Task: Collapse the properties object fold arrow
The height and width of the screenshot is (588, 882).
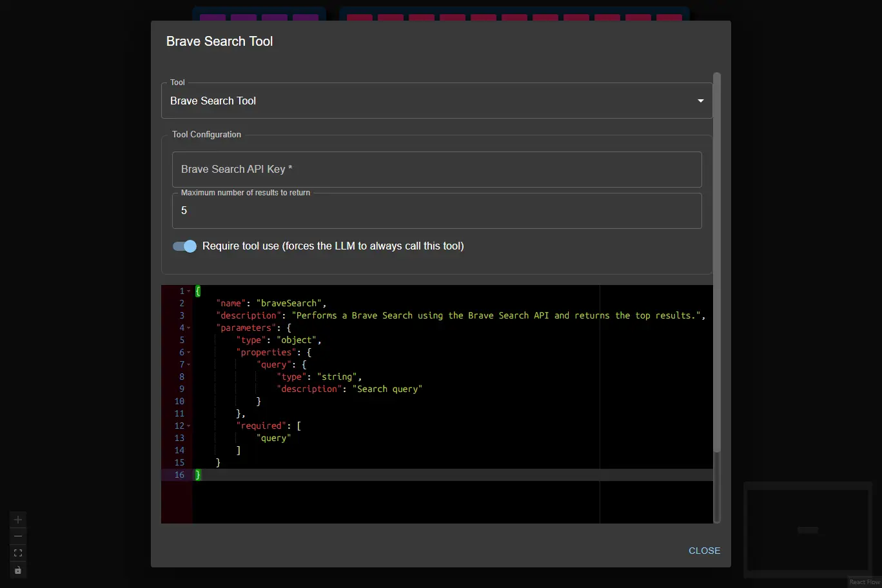Action: [x=188, y=352]
